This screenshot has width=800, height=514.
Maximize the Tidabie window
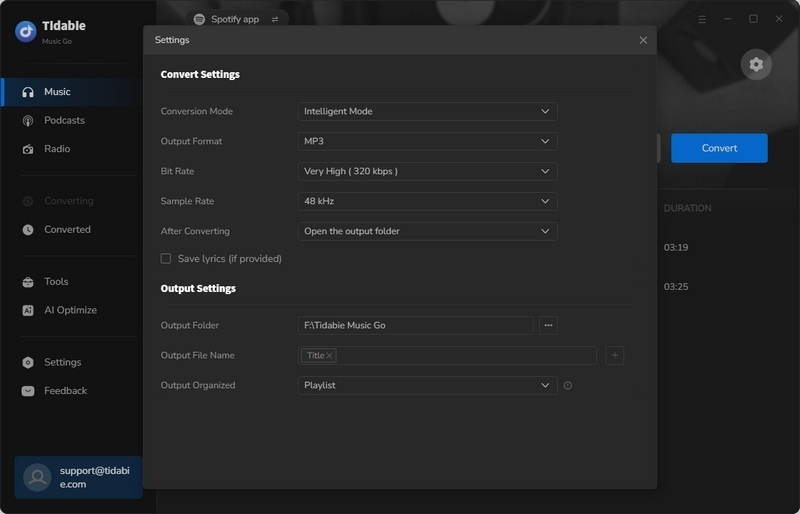point(753,19)
